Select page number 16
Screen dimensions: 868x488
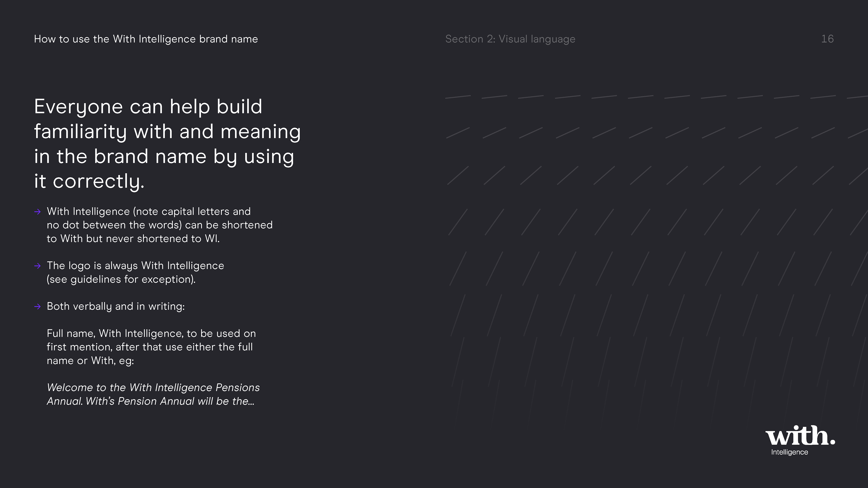coord(827,39)
